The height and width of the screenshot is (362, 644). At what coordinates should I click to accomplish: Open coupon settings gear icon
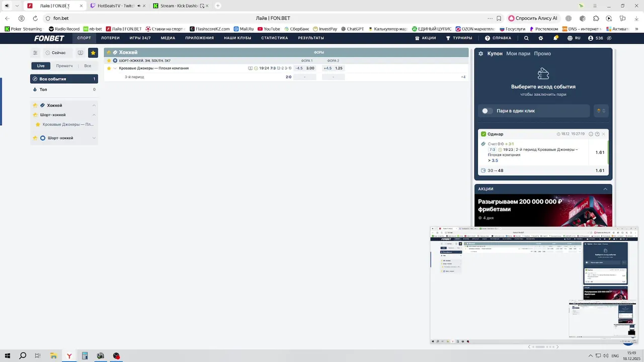pos(481,54)
